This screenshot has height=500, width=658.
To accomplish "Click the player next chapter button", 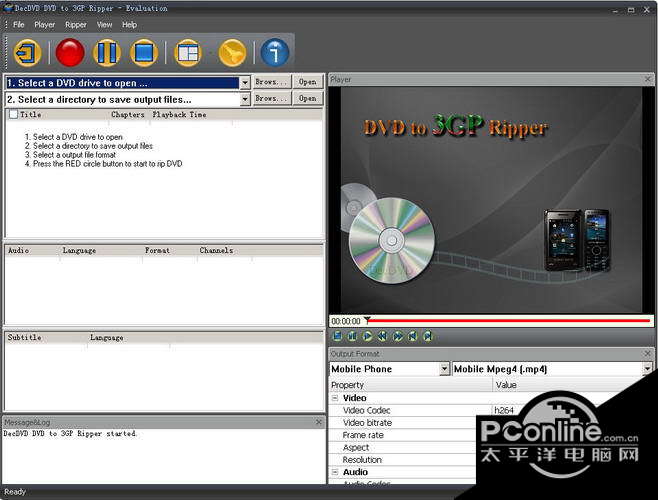I will [428, 336].
